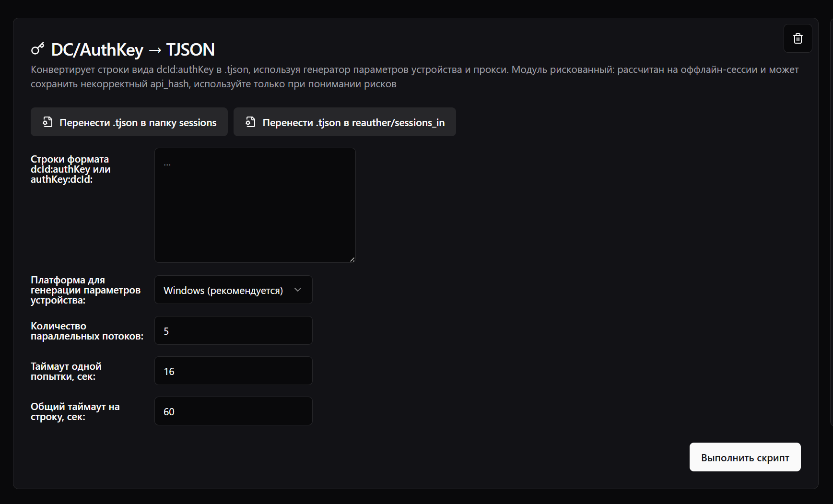Click 'Платформа для генерации параметров устройства' label

tap(85, 290)
